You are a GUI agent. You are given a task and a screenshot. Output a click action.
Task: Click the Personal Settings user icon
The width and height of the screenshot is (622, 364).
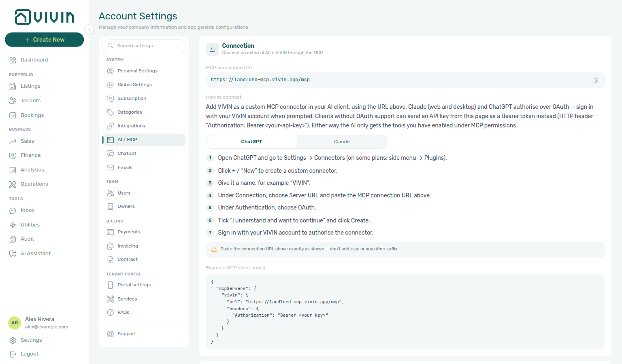point(110,71)
